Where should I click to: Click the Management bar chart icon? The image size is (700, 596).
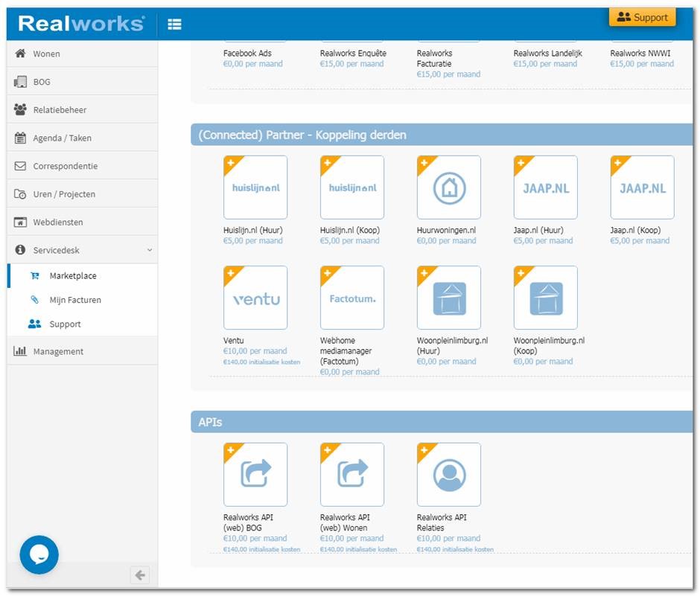[x=20, y=351]
